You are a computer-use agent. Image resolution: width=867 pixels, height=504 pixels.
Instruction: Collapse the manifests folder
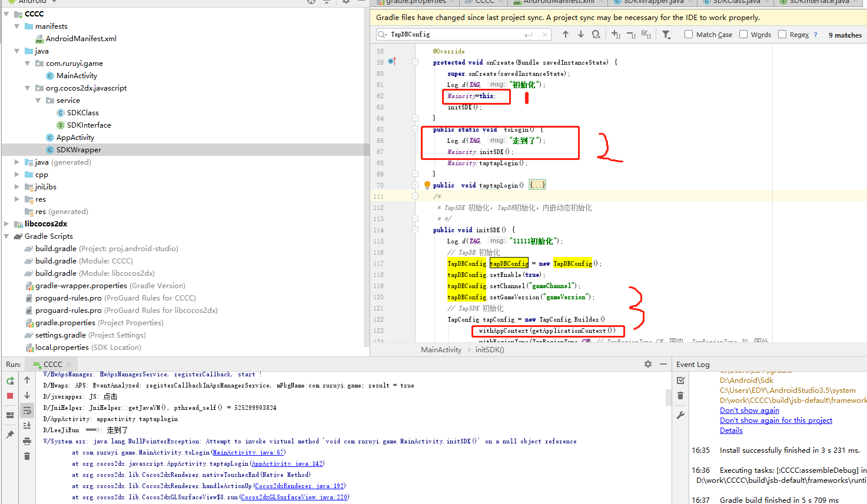point(16,26)
